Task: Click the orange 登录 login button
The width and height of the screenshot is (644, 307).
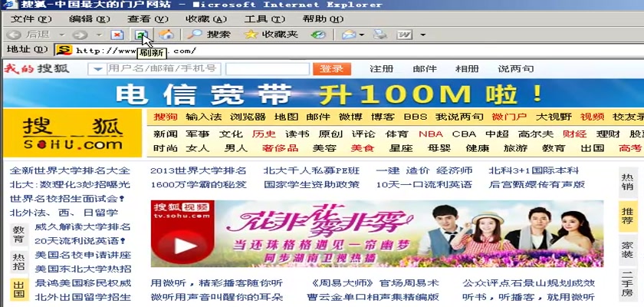Action: [x=332, y=69]
